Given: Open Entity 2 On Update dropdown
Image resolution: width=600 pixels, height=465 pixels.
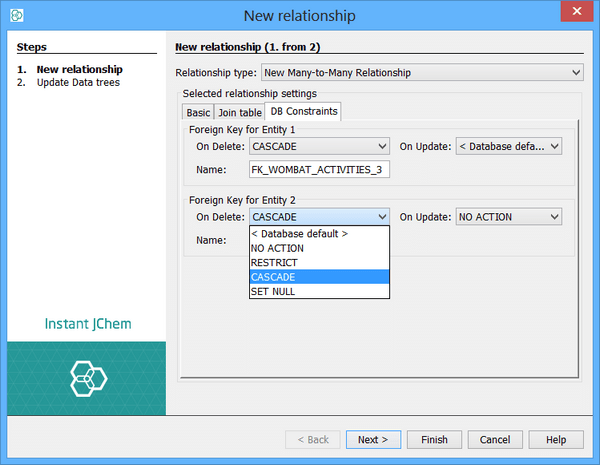Looking at the screenshot, I should point(509,216).
